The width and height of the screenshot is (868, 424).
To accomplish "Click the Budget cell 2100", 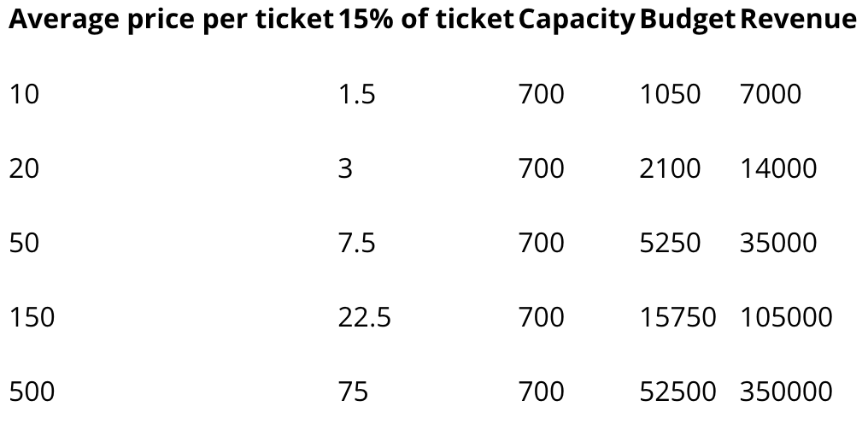I will pos(671,168).
